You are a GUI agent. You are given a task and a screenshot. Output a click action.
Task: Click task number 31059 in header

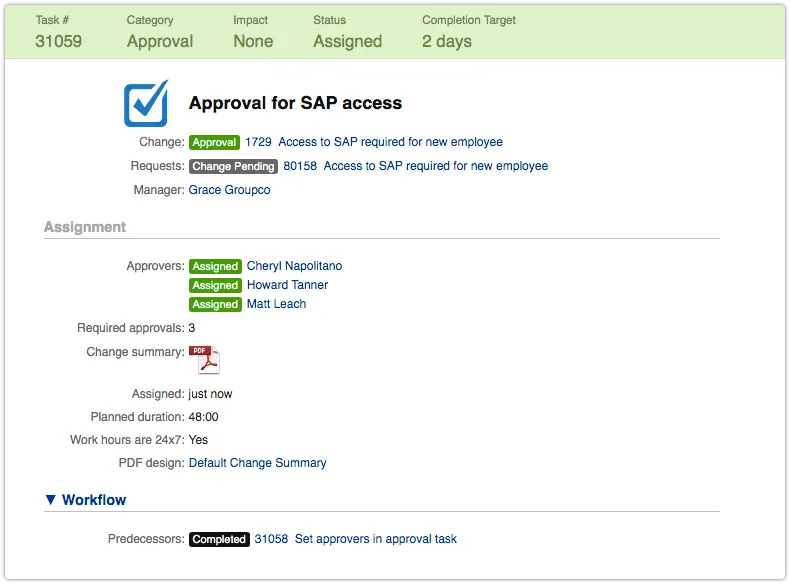click(58, 41)
